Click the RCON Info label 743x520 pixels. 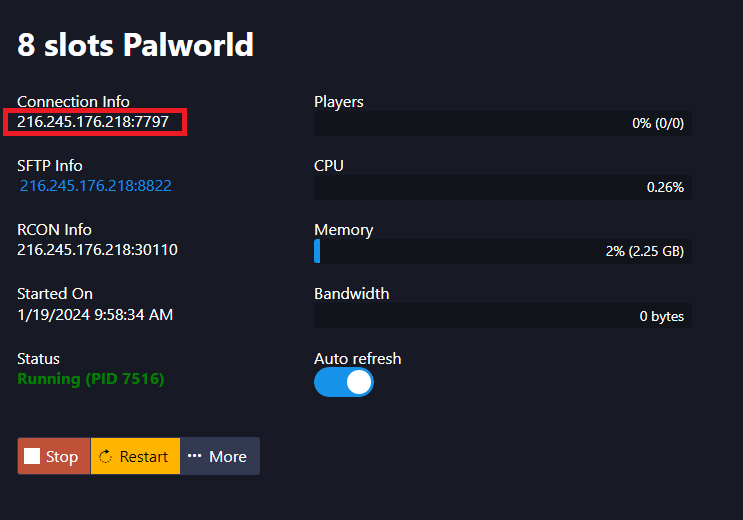tap(54, 229)
